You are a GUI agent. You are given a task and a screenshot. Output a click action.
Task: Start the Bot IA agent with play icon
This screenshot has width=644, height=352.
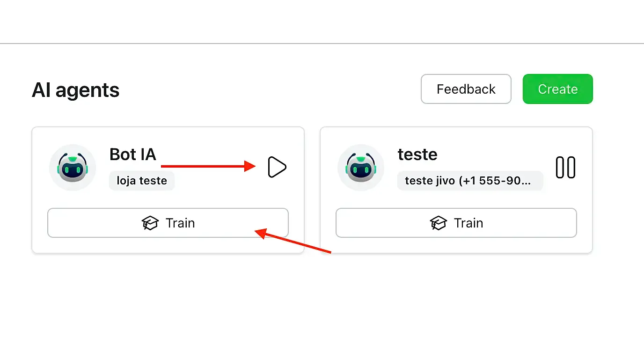coord(277,167)
